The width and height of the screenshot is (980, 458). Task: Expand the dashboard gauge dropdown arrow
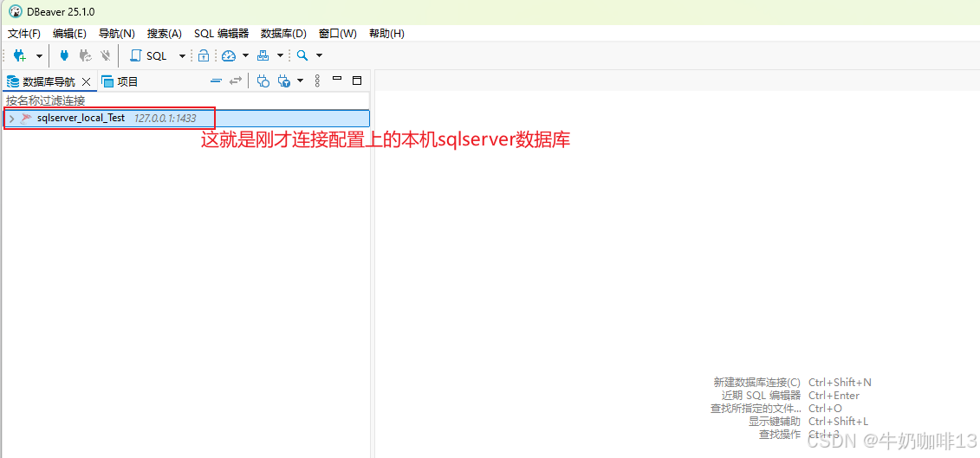point(245,55)
